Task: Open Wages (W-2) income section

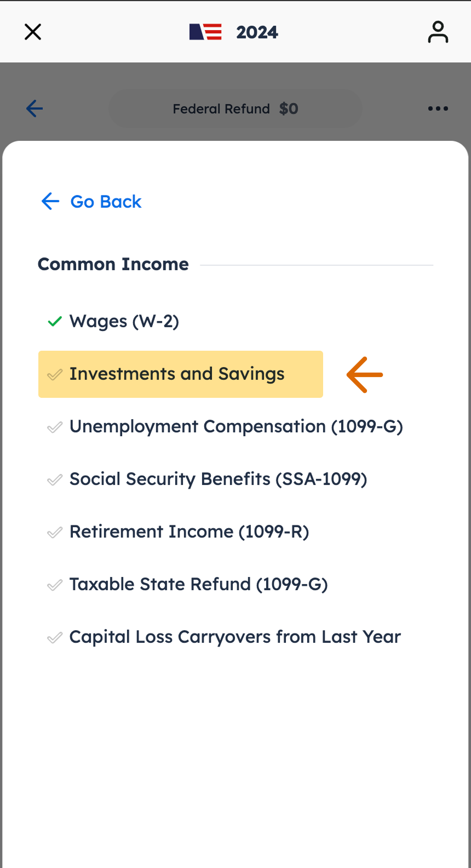Action: 124,321
